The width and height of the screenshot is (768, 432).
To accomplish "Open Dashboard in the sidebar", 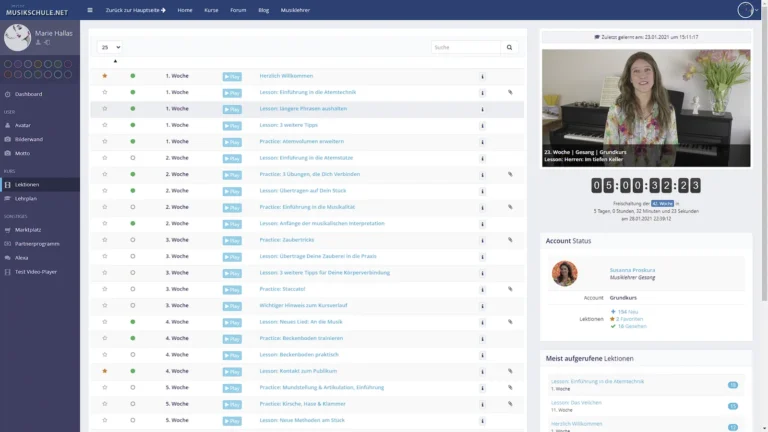I will 28,94.
